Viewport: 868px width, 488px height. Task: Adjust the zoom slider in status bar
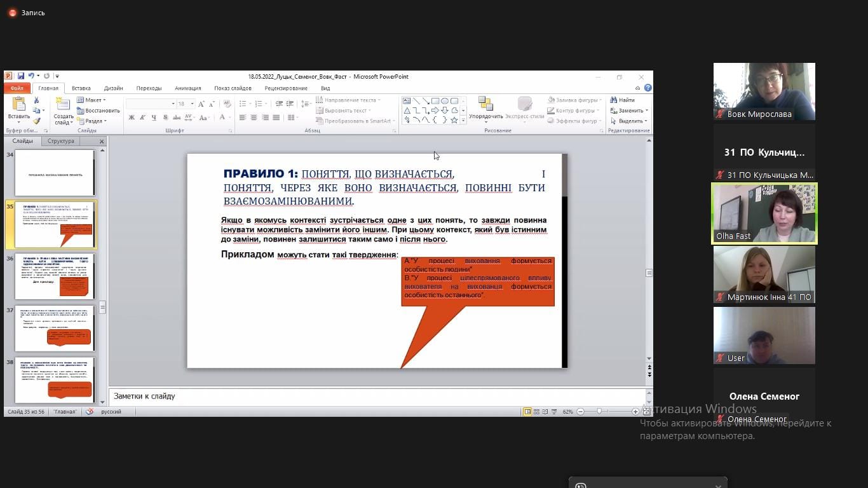[x=599, y=412]
